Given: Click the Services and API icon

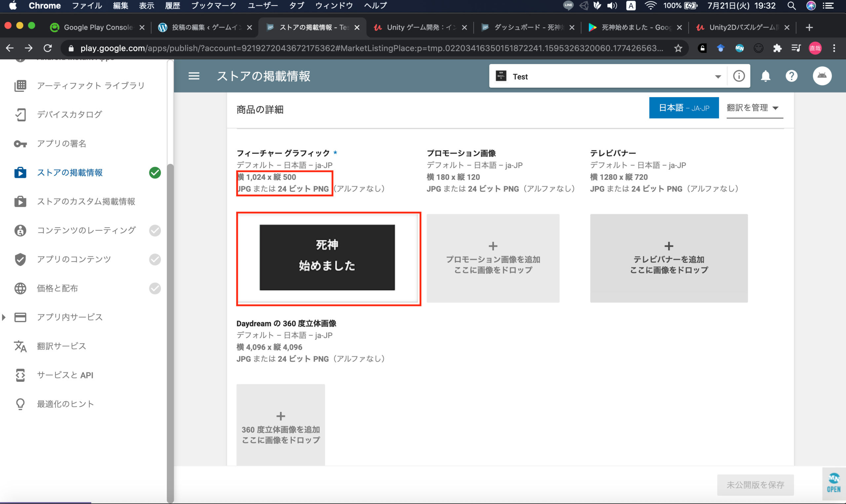Looking at the screenshot, I should coord(20,375).
